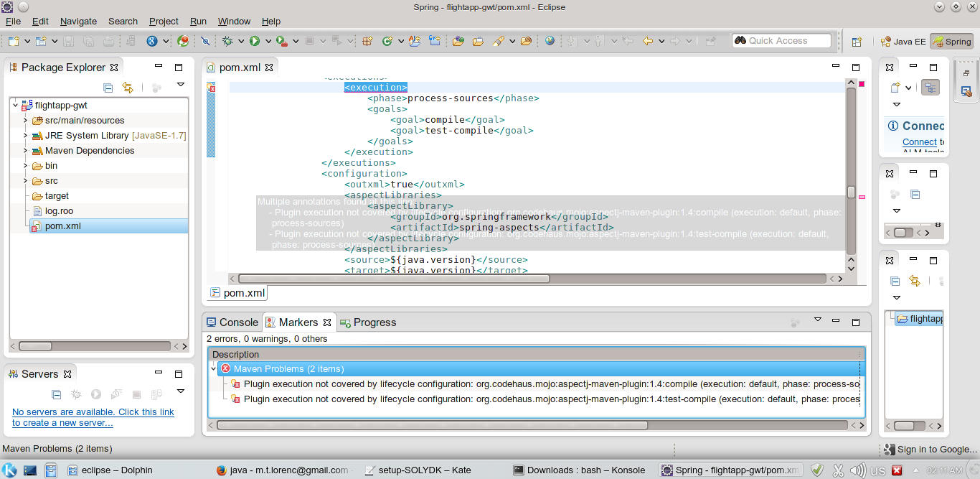Viewport: 980px width, 479px height.
Task: Click the Open Type toolbar icon
Action: (458, 41)
